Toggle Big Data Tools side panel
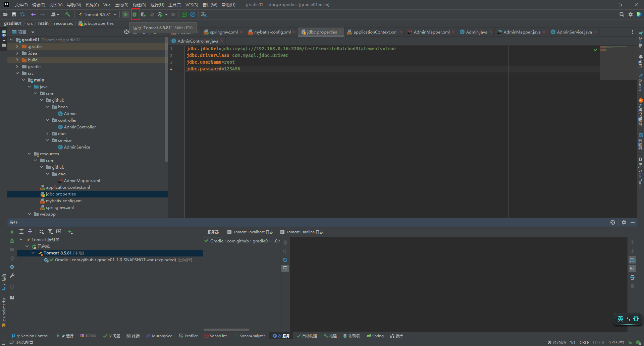The width and height of the screenshot is (644, 346). [x=640, y=173]
